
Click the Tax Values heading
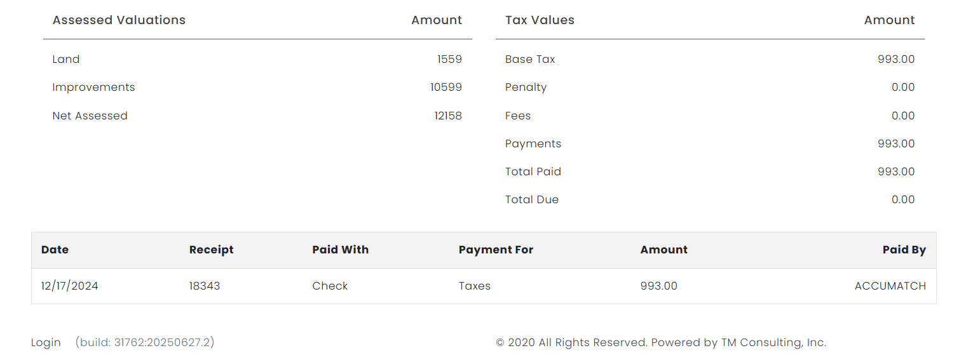pyautogui.click(x=540, y=20)
